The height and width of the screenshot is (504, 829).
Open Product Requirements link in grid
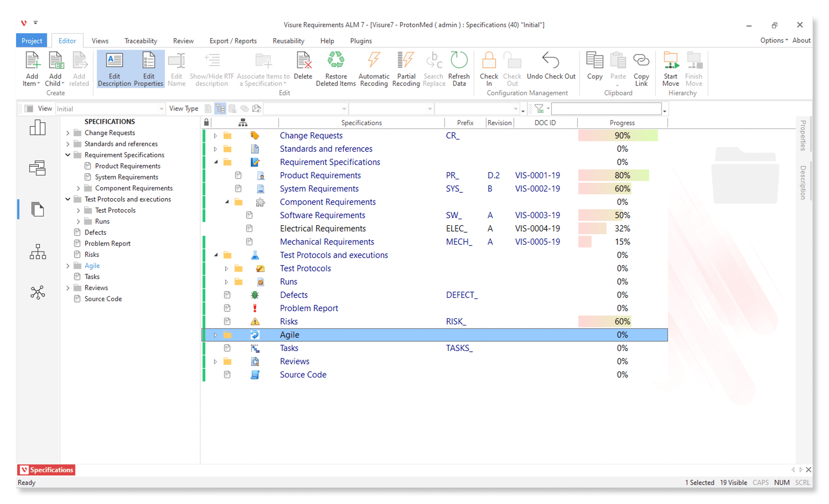click(x=320, y=176)
